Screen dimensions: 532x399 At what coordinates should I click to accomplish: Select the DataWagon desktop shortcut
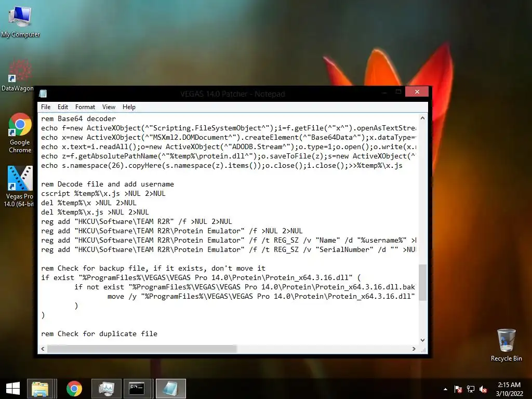tap(18, 75)
